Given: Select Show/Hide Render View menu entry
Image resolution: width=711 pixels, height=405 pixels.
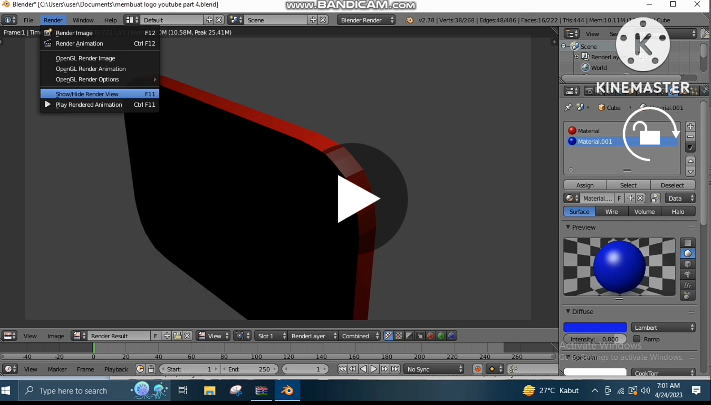Looking at the screenshot, I should pos(99,94).
